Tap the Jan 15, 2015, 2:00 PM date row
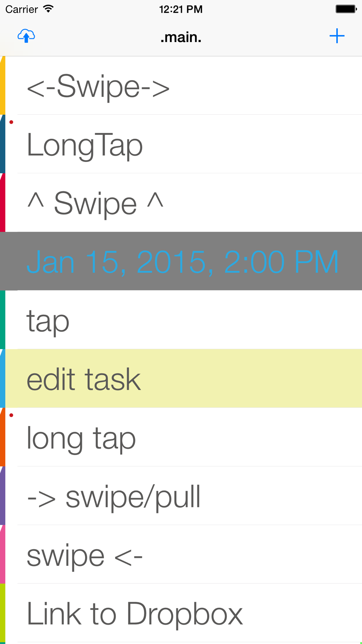The width and height of the screenshot is (362, 644). pos(181,261)
